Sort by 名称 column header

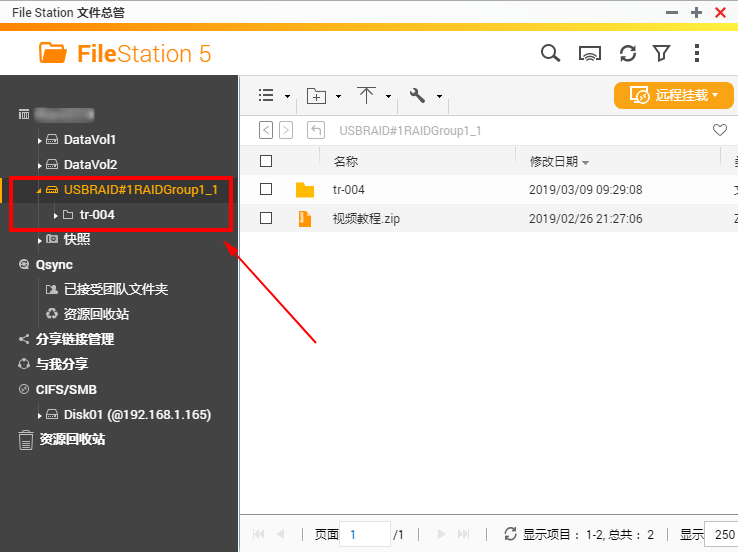point(345,161)
